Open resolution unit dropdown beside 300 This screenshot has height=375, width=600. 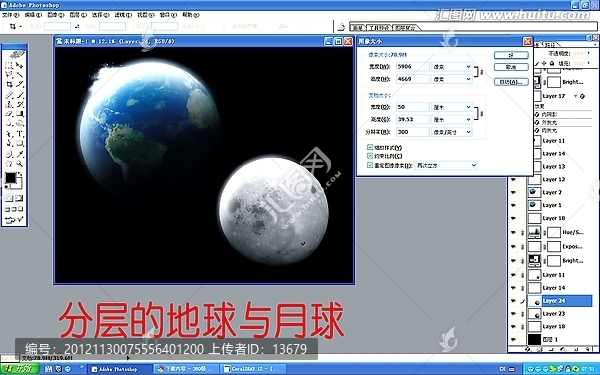click(x=468, y=132)
